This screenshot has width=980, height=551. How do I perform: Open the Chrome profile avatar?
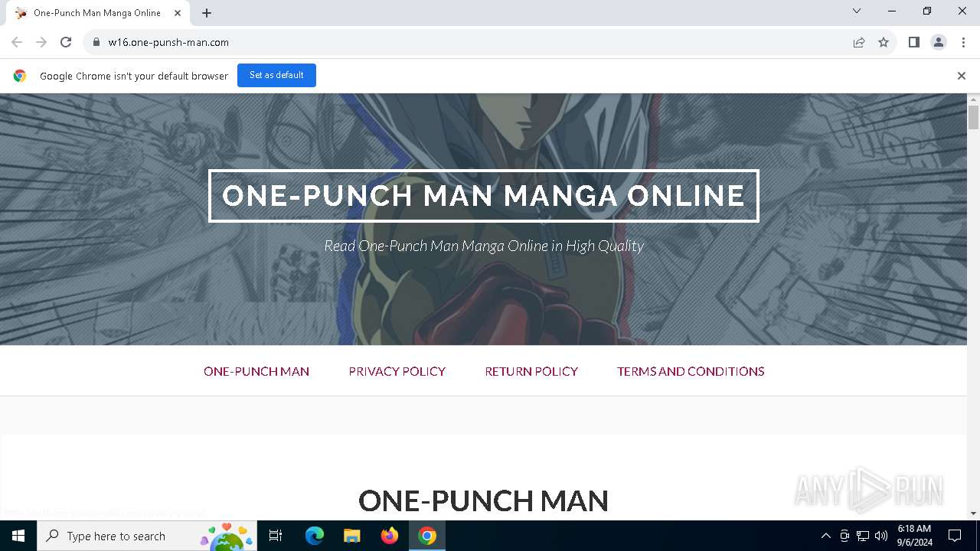(x=939, y=42)
